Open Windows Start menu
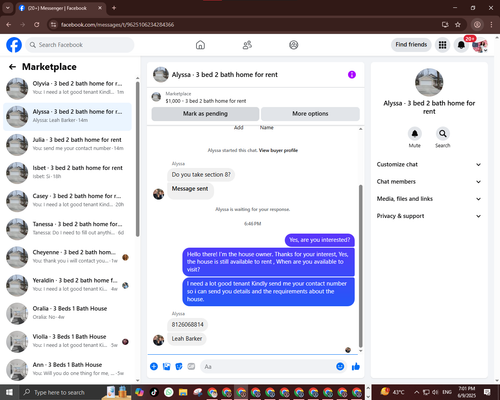 pyautogui.click(x=9, y=392)
